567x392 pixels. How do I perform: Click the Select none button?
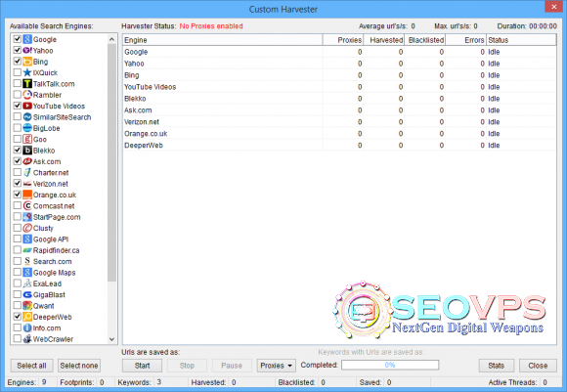coord(79,366)
